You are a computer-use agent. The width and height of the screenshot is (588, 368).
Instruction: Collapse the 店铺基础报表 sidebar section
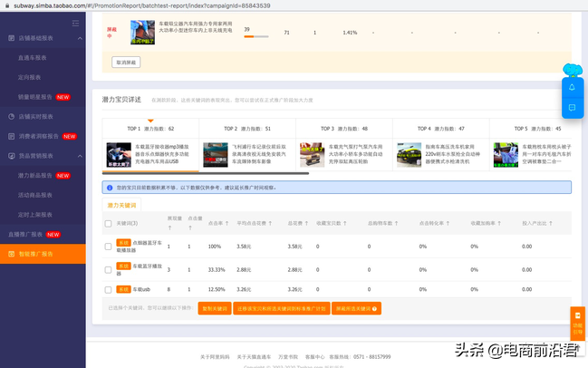(80, 38)
